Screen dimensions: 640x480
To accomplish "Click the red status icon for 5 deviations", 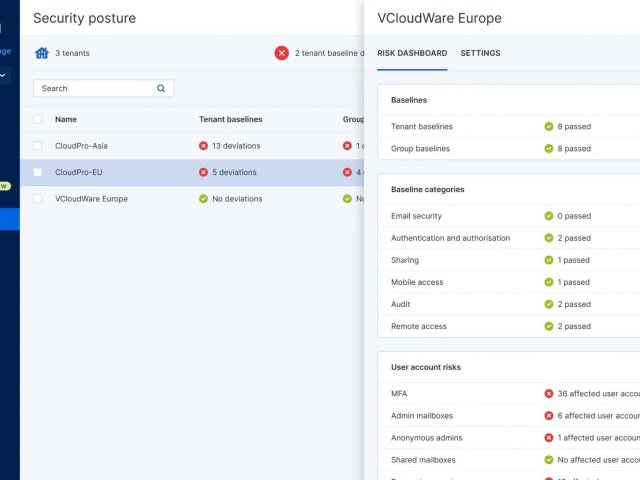I will (x=203, y=172).
